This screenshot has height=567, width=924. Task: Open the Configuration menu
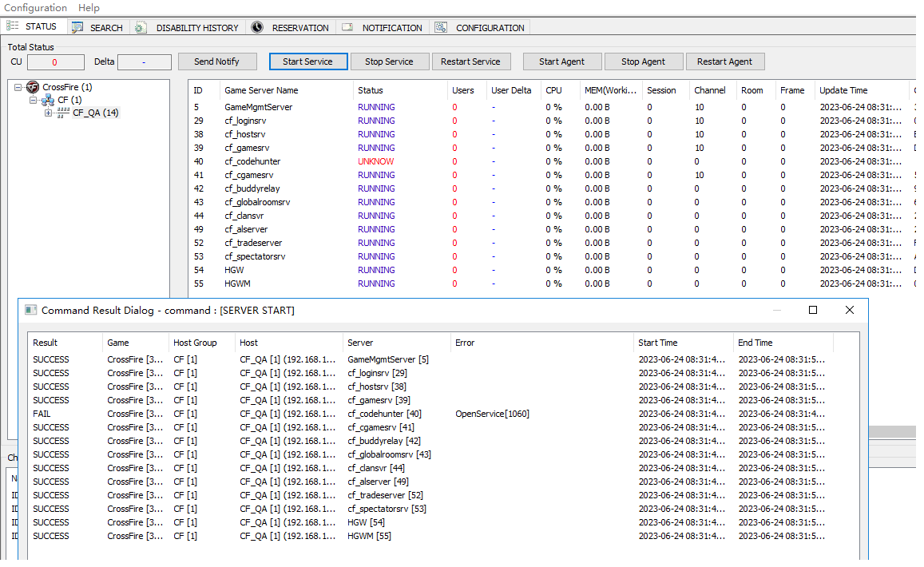35,8
